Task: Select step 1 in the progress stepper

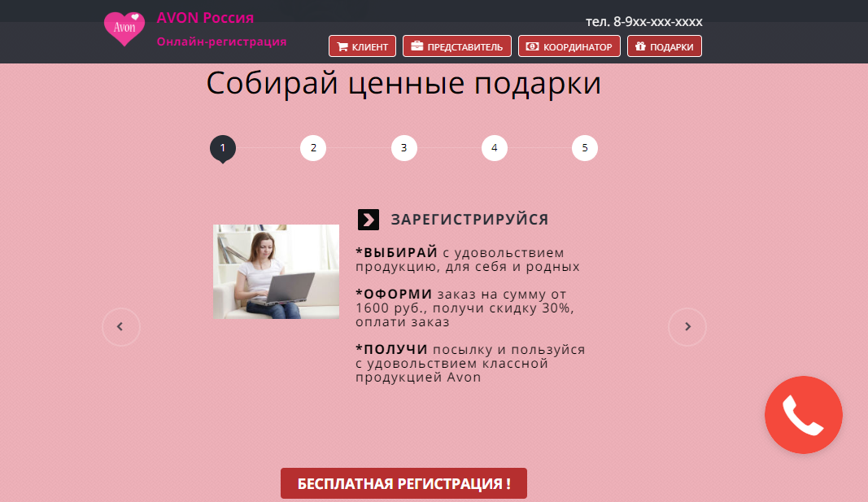Action: [223, 148]
